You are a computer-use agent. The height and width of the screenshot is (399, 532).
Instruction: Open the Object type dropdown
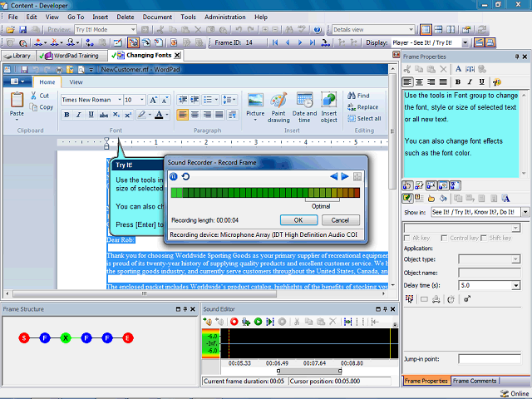(x=515, y=259)
